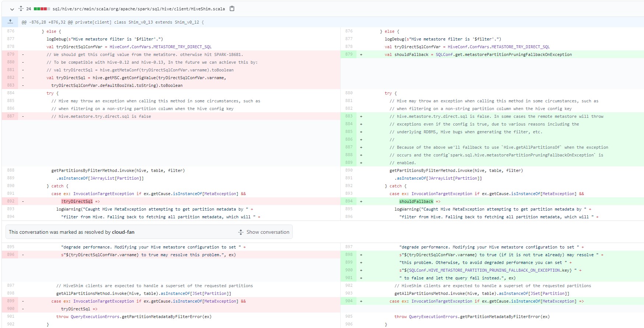Click the highlighted !tryDirectSql token on line 892
The width and height of the screenshot is (644, 328).
click(x=77, y=202)
